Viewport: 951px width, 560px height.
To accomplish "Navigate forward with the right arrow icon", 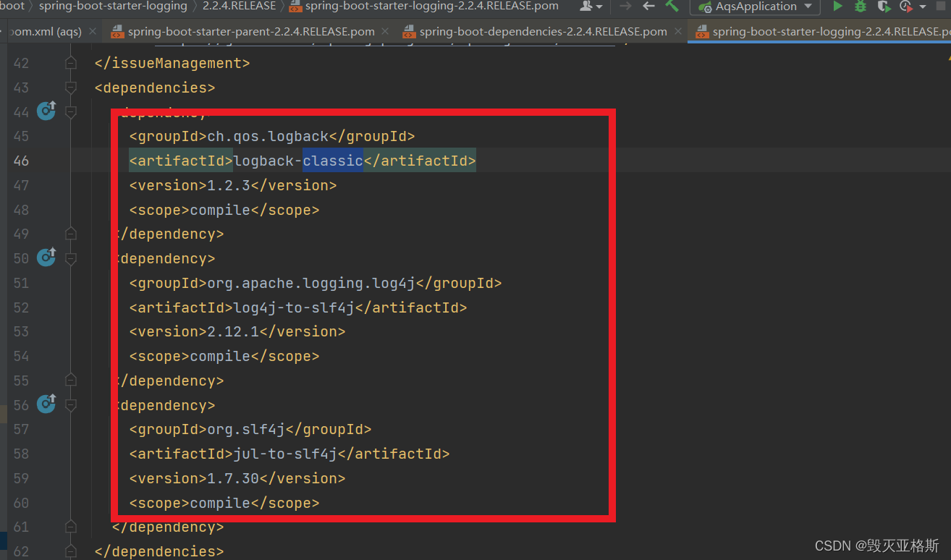I will tap(626, 7).
